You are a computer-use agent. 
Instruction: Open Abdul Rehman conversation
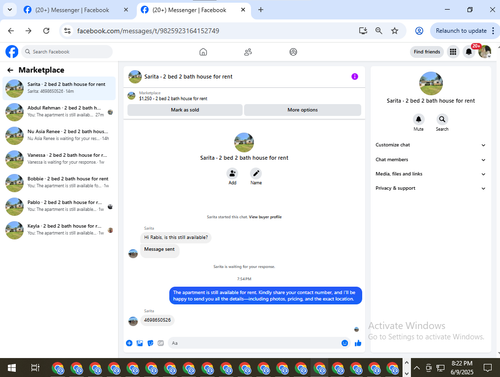[x=59, y=112]
